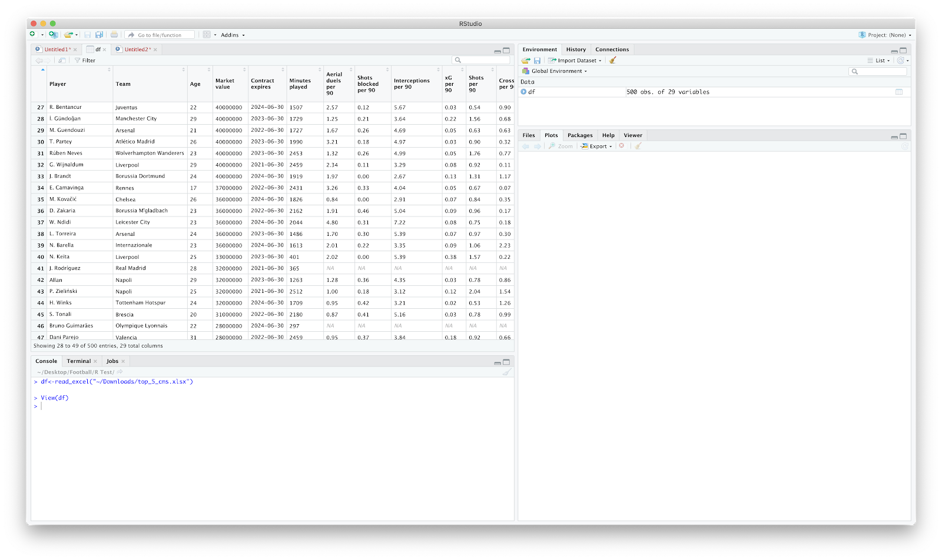Click the 'E. Camavinga' player cell
The height and width of the screenshot is (560, 942).
tap(80, 188)
